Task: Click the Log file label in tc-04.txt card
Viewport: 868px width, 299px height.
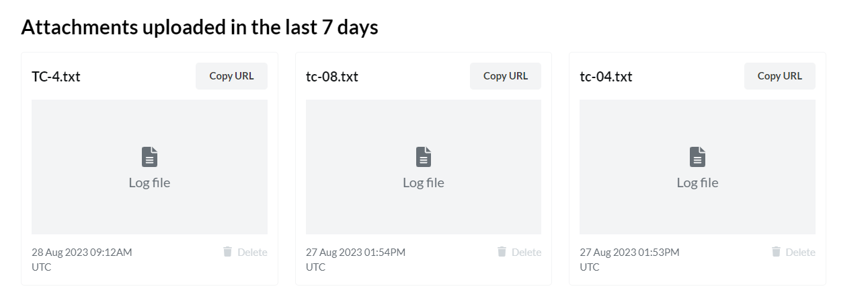Action: (x=697, y=182)
